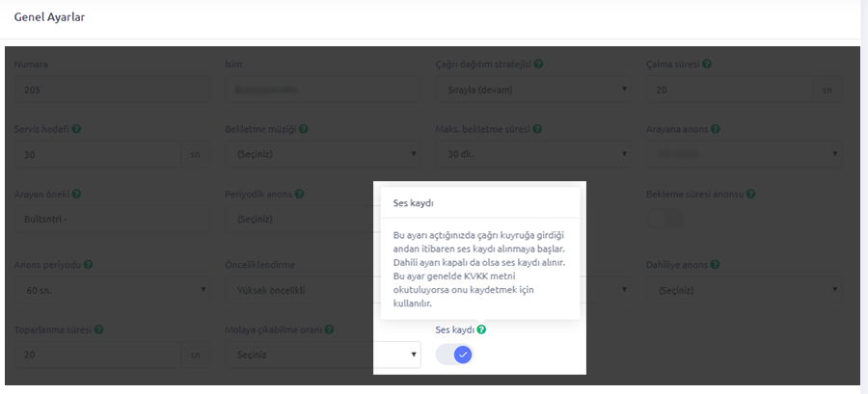
Task: Click the Molaya çıkabilme oranı help icon
Action: click(x=330, y=329)
